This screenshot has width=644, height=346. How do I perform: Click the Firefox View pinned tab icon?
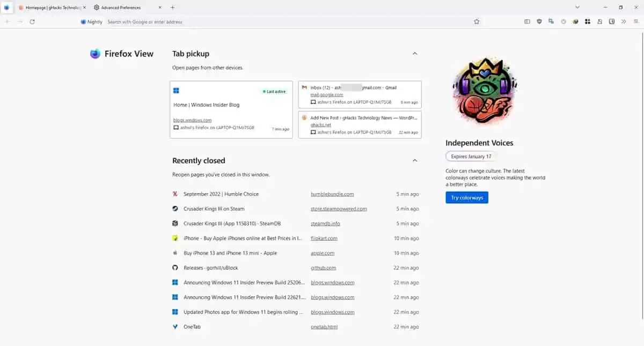(x=6, y=8)
